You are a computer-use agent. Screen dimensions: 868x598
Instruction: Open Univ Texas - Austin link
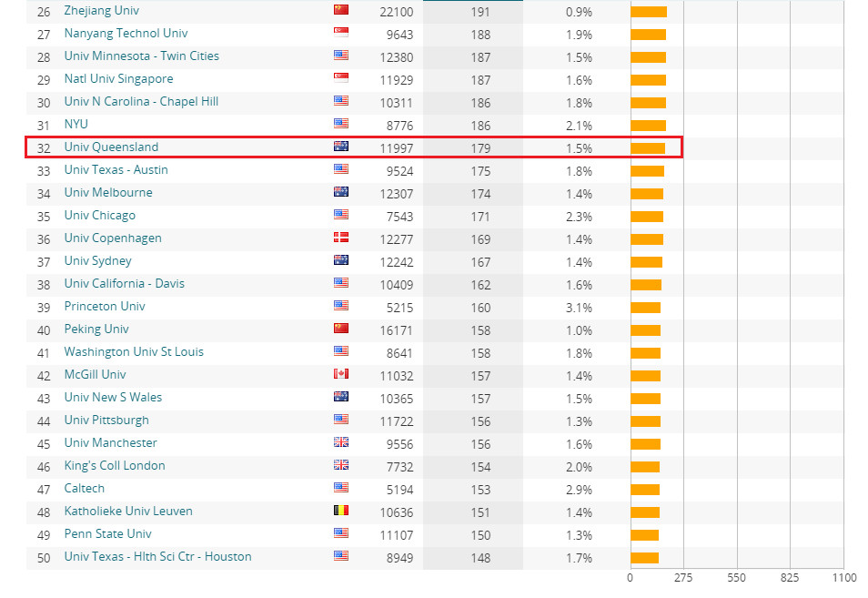(x=116, y=169)
